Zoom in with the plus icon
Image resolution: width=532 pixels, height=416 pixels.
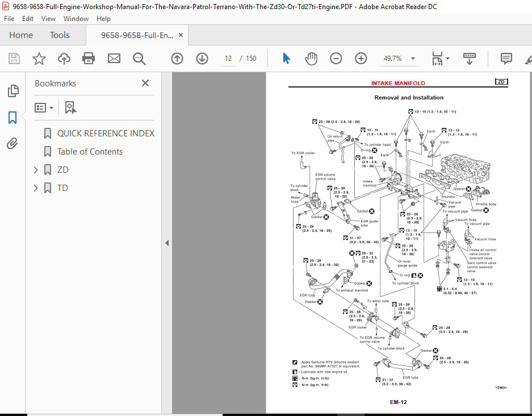[361, 59]
